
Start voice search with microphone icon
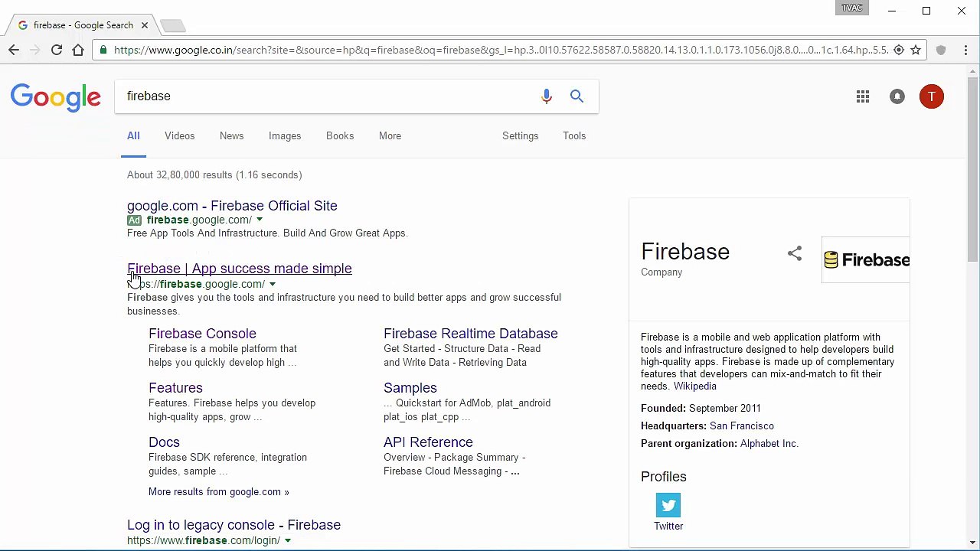[x=547, y=96]
